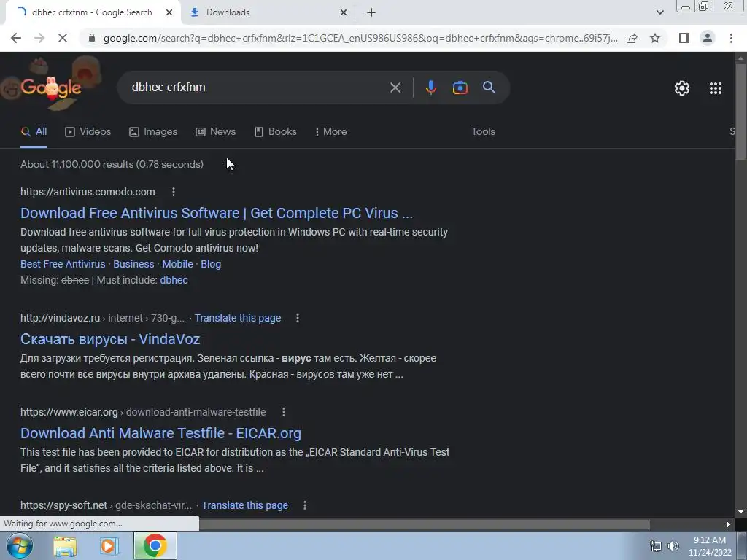This screenshot has height=560, width=747.
Task: Translate the spy-soft.net result page
Action: coord(245,505)
